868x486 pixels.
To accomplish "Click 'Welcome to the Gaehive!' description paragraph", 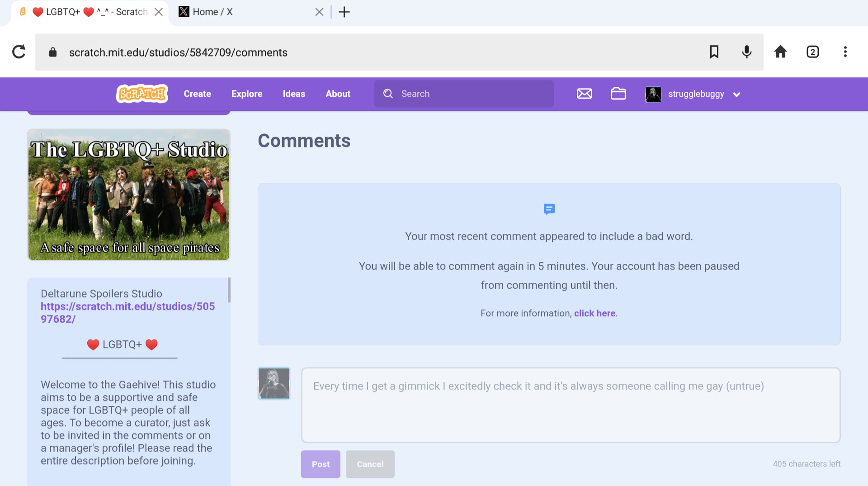I will coord(128,423).
